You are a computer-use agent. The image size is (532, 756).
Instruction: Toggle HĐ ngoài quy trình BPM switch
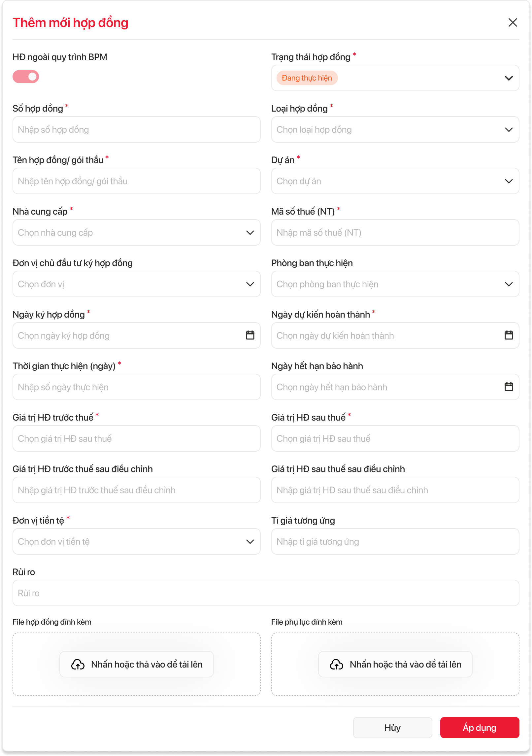coord(26,77)
